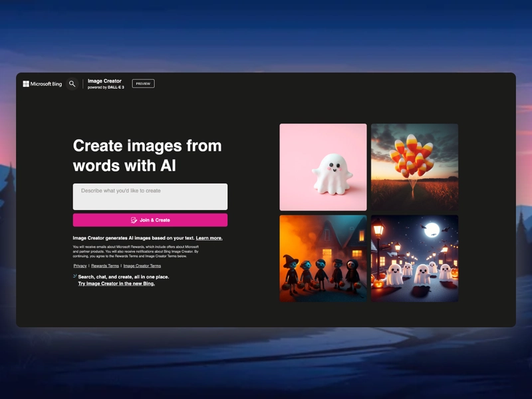This screenshot has width=532, height=399.
Task: Click the Microsoft Bing logo
Action: 43,84
